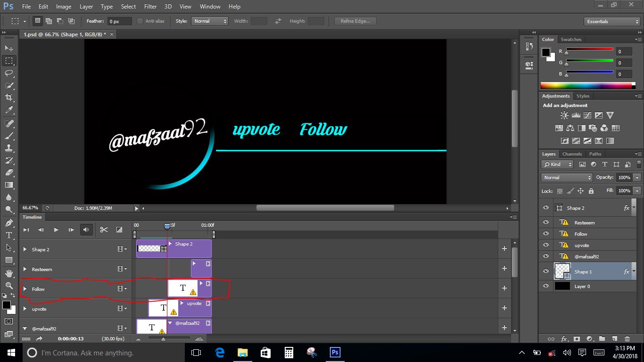The height and width of the screenshot is (362, 644).
Task: Select the Crop tool
Action: pos(9,98)
